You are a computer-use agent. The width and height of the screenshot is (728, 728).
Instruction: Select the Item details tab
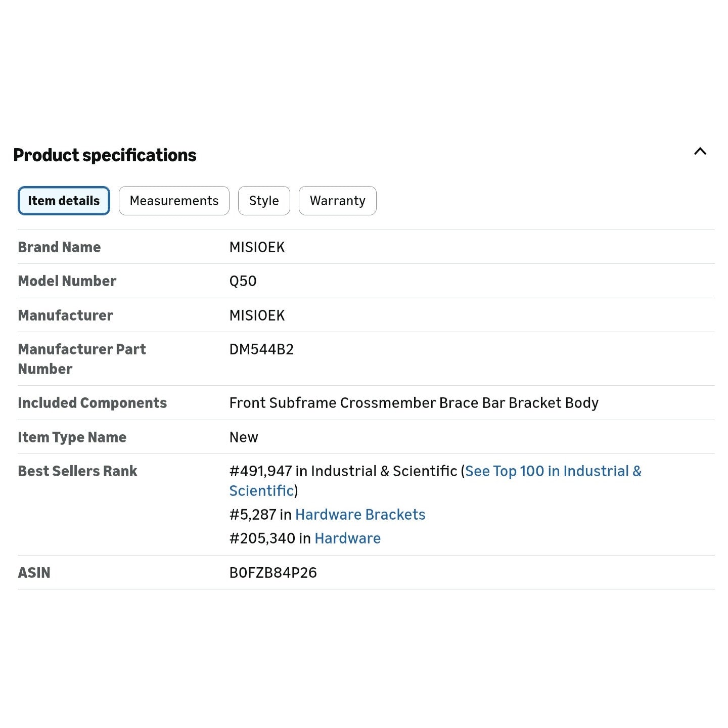click(64, 201)
